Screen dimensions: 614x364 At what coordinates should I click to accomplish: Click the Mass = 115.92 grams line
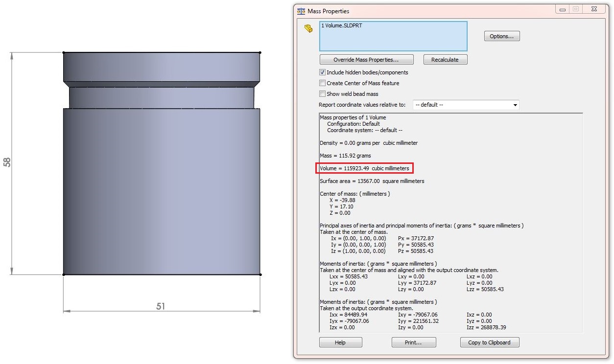[345, 156]
